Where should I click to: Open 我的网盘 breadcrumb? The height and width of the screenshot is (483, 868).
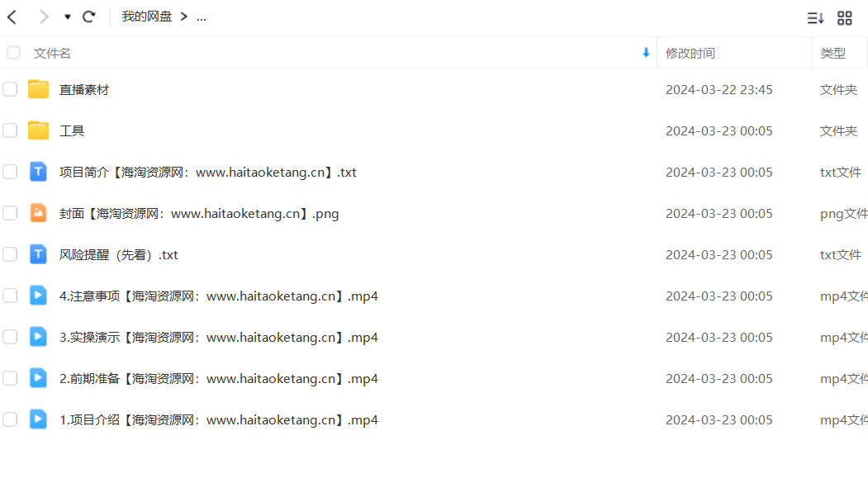(147, 17)
